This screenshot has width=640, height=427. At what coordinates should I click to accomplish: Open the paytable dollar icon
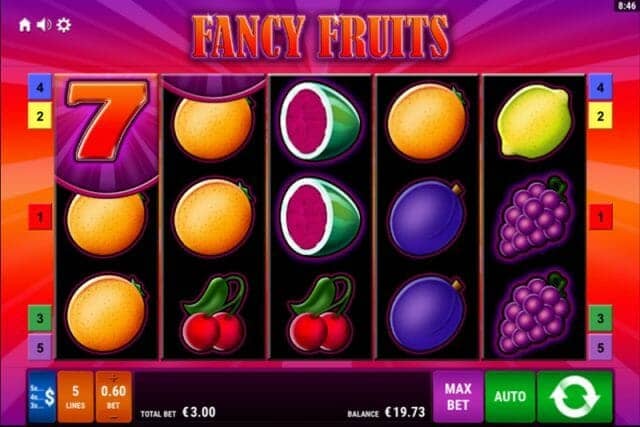[x=42, y=396]
